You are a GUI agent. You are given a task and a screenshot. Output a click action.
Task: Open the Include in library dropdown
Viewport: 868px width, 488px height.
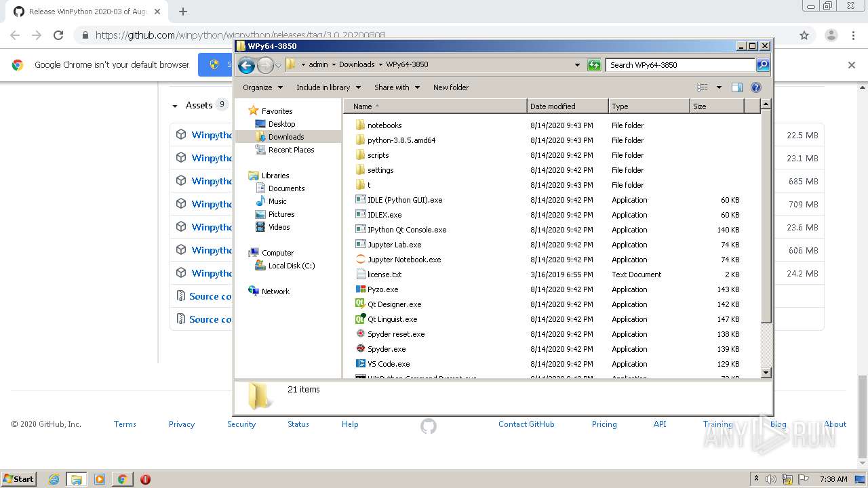click(329, 87)
